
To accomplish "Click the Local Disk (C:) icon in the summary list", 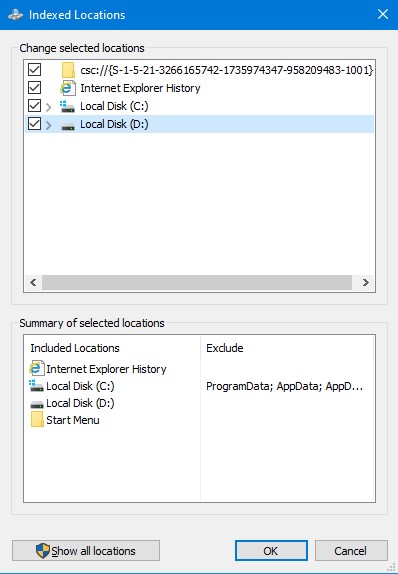I will pyautogui.click(x=36, y=386).
